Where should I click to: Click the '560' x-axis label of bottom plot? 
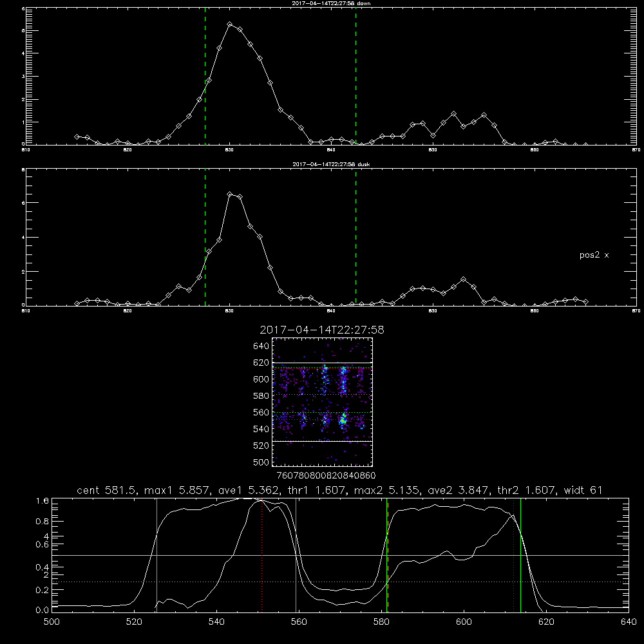tap(299, 622)
